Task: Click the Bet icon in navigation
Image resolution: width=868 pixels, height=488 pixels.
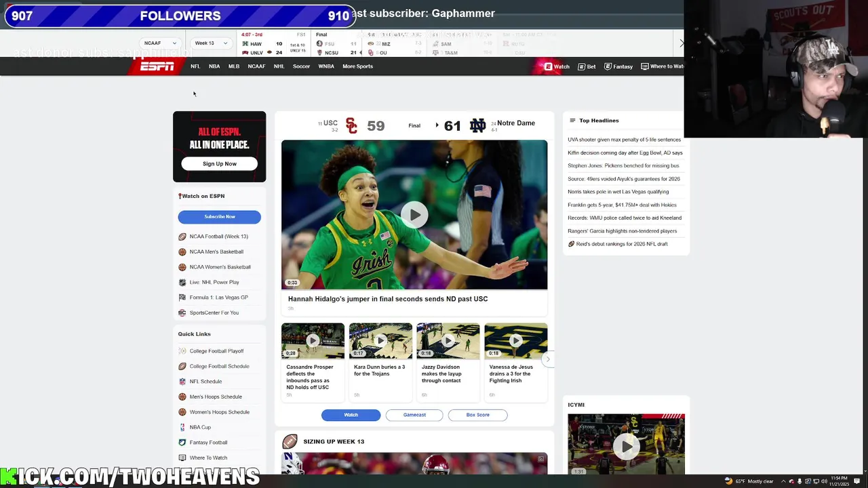Action: (x=582, y=66)
